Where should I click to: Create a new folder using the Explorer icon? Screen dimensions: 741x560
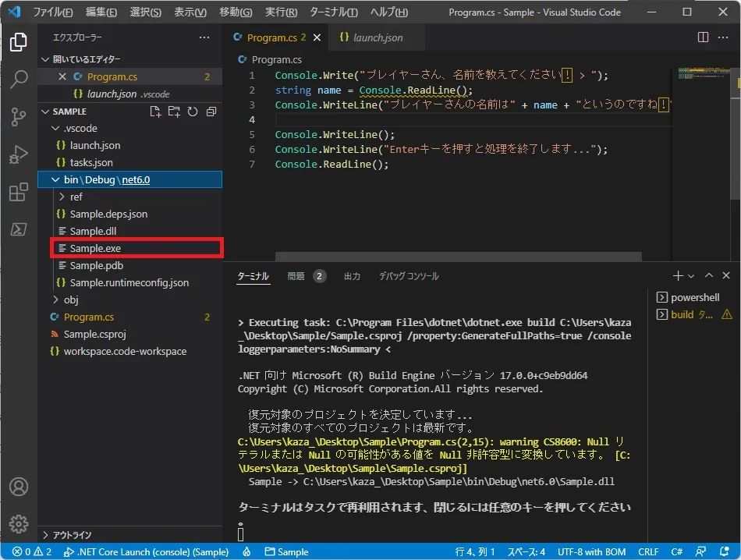tap(175, 112)
